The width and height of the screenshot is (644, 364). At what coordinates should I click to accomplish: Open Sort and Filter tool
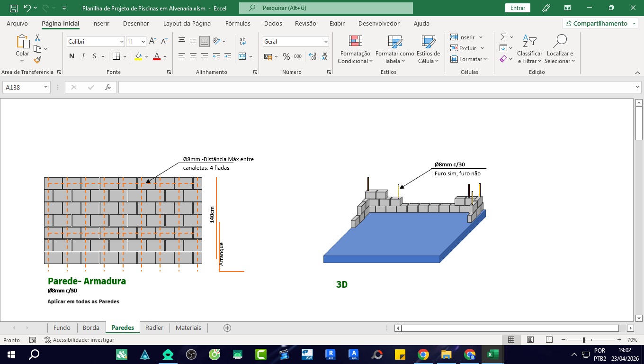click(x=529, y=50)
